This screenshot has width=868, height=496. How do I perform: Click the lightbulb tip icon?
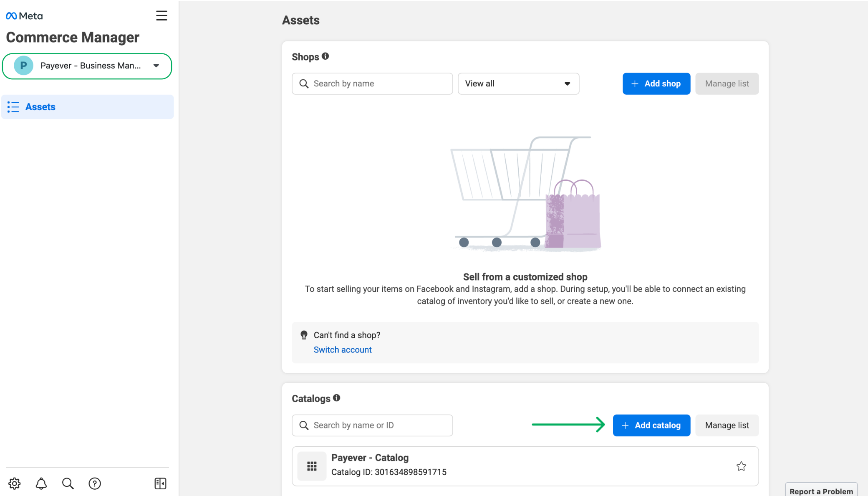click(304, 335)
